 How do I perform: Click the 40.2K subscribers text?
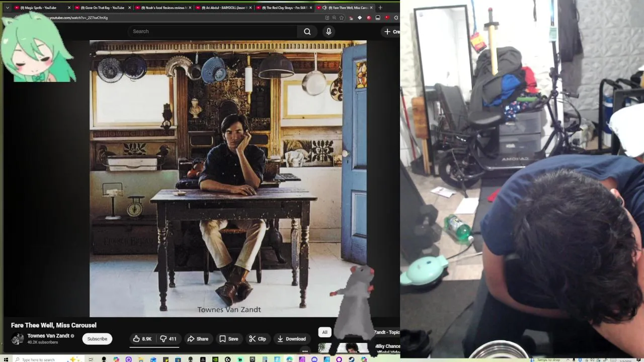43,342
